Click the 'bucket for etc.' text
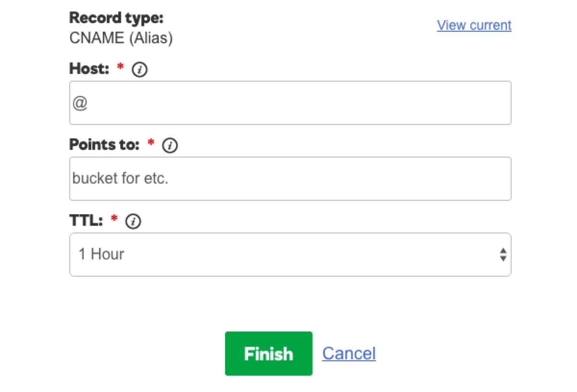 (120, 179)
